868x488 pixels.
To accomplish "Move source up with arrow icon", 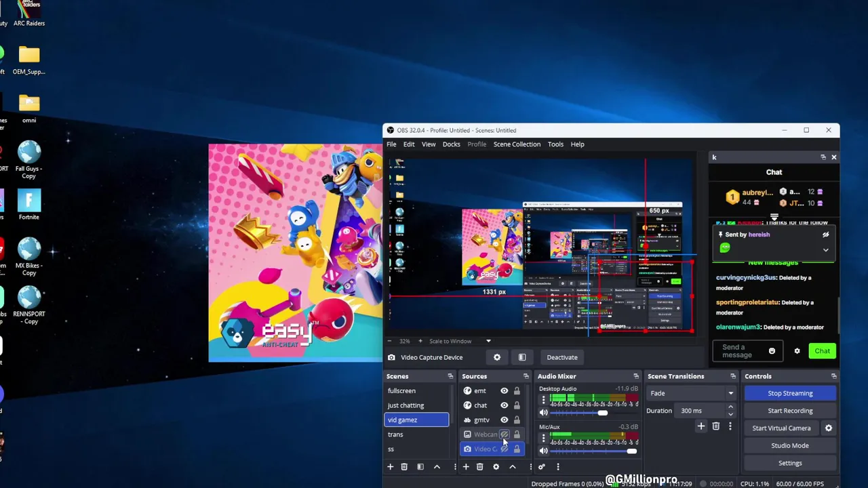I will coord(513,466).
